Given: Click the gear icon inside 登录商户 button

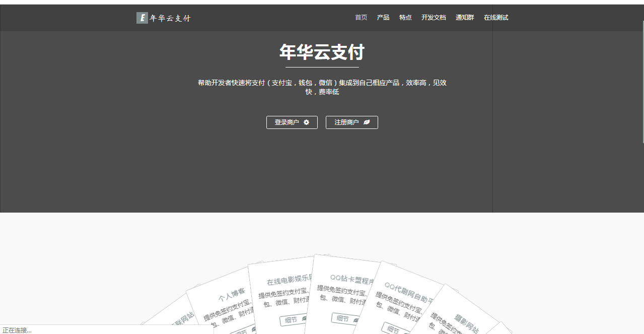Looking at the screenshot, I should [x=307, y=122].
